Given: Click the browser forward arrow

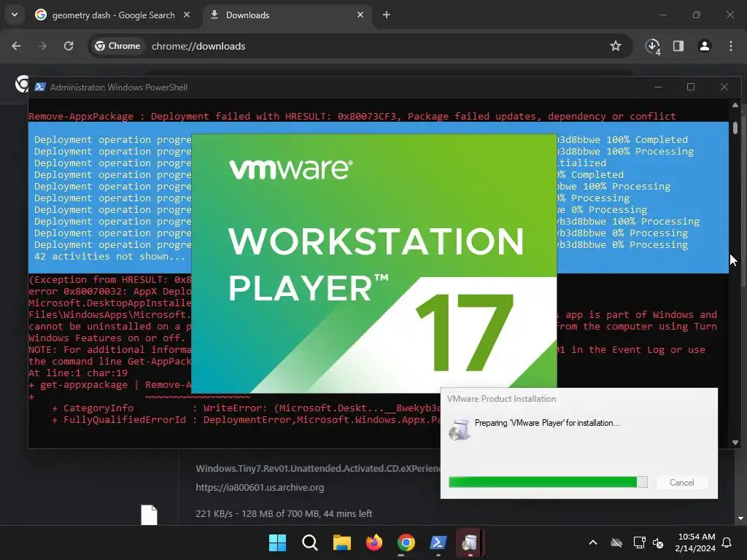Looking at the screenshot, I should point(42,46).
